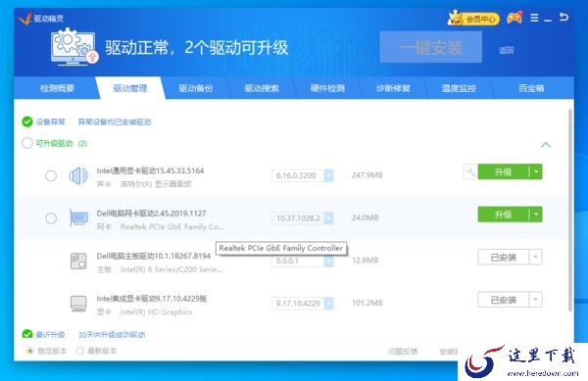Click the 返回 link beside 一键安装
The width and height of the screenshot is (588, 381).
pyautogui.click(x=507, y=50)
